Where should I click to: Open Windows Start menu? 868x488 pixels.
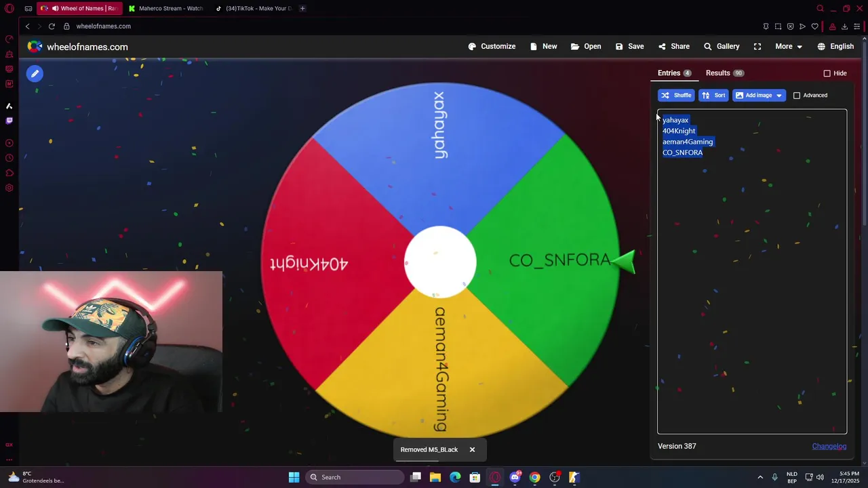click(294, 477)
